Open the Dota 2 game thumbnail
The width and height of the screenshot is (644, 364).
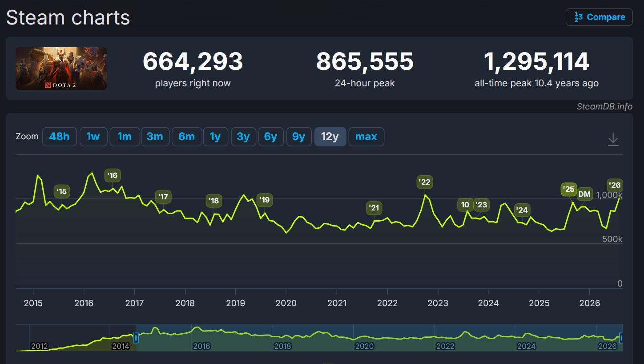pyautogui.click(x=61, y=69)
